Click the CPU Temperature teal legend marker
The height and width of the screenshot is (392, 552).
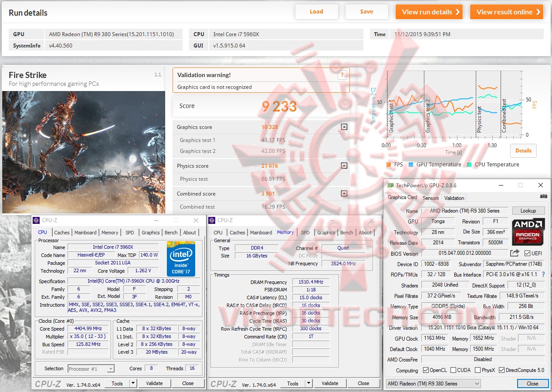[469, 165]
